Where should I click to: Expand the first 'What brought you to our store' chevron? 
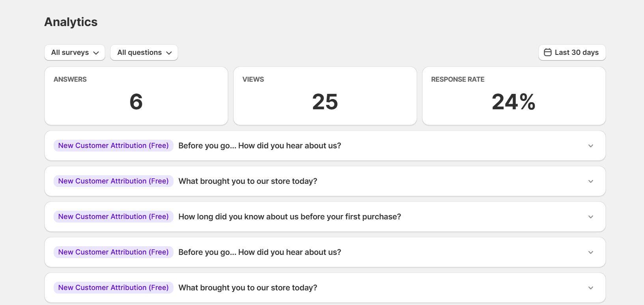tap(590, 182)
